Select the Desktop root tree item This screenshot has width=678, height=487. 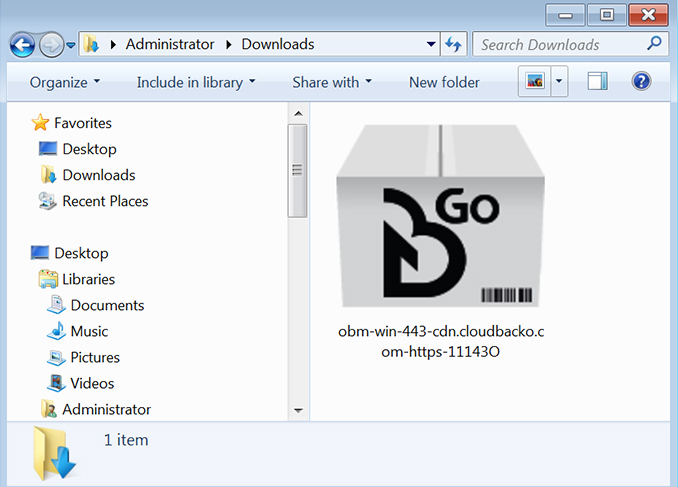(x=81, y=253)
